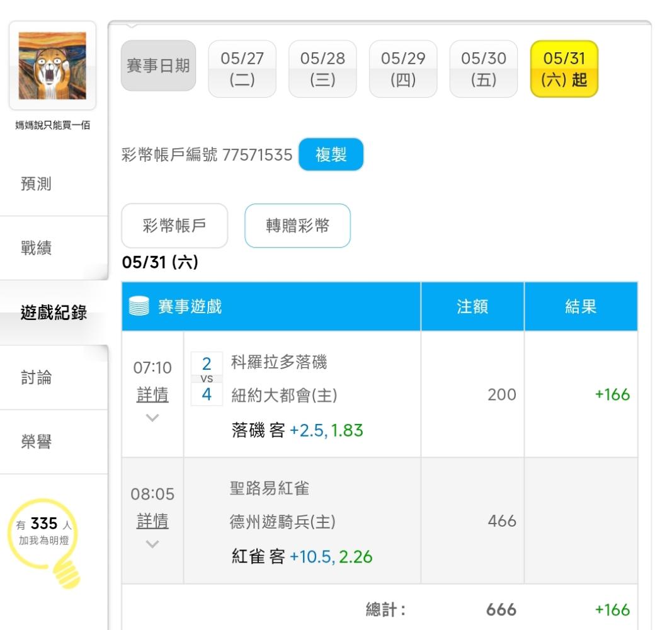Screen dimensions: 672x630
Task: Open 榮譽 in the sidebar
Action: (x=36, y=442)
